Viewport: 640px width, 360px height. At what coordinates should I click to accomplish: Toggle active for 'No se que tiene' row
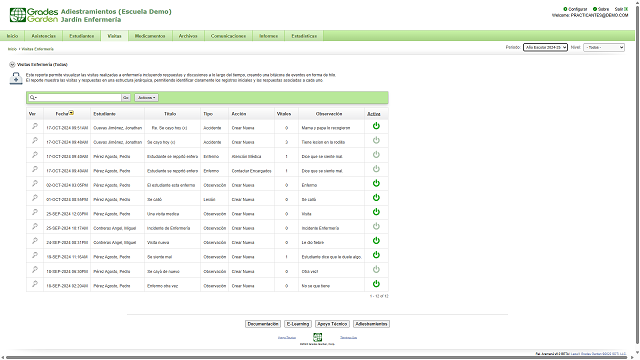click(376, 284)
